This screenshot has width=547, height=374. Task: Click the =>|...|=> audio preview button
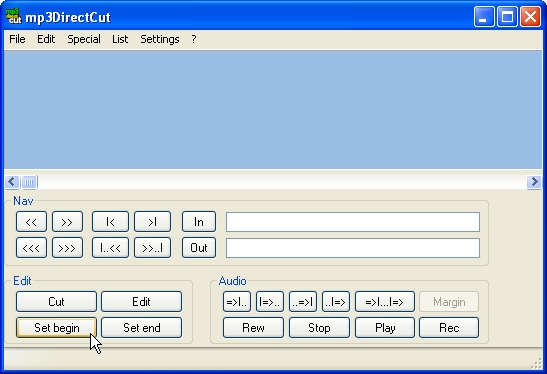point(385,301)
